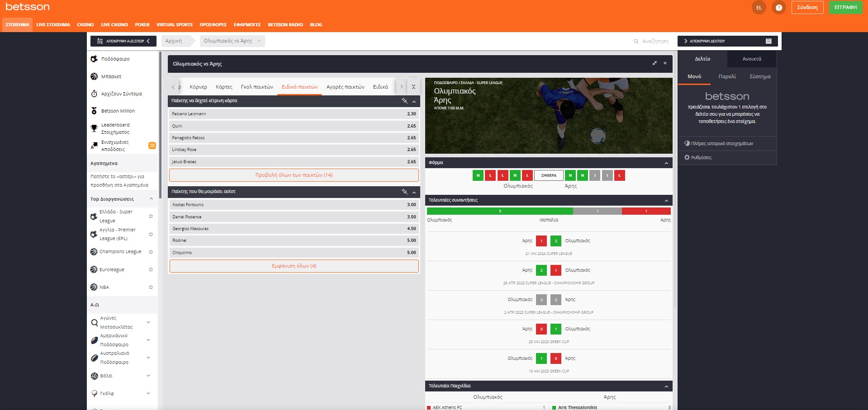The width and height of the screenshot is (868, 410).
Task: Click Προβολή όλων των παικτών (14)
Action: pyautogui.click(x=293, y=175)
